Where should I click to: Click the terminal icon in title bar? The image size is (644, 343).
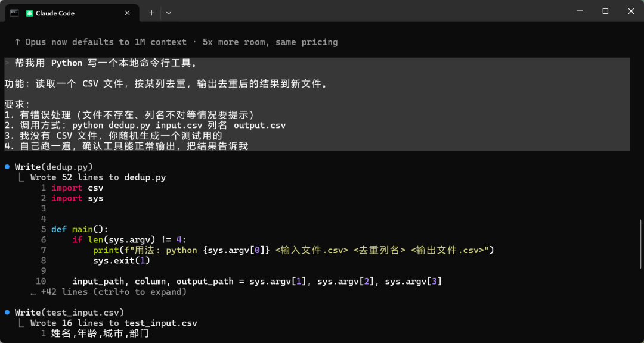pos(14,13)
